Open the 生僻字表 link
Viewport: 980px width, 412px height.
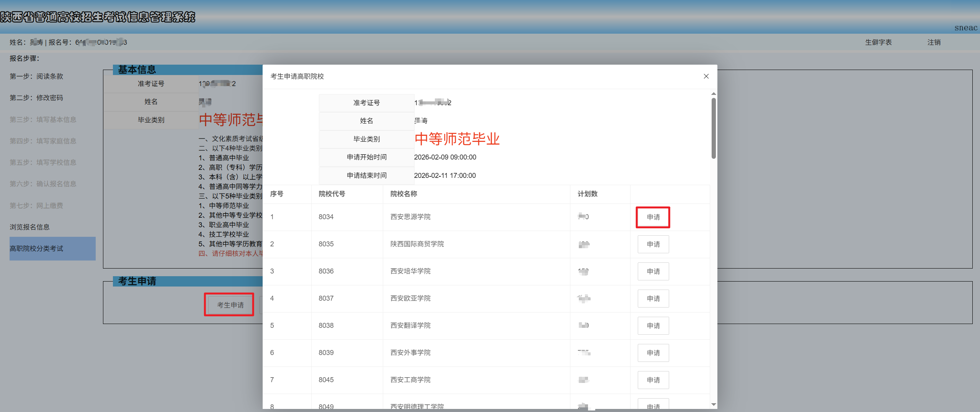(x=879, y=42)
